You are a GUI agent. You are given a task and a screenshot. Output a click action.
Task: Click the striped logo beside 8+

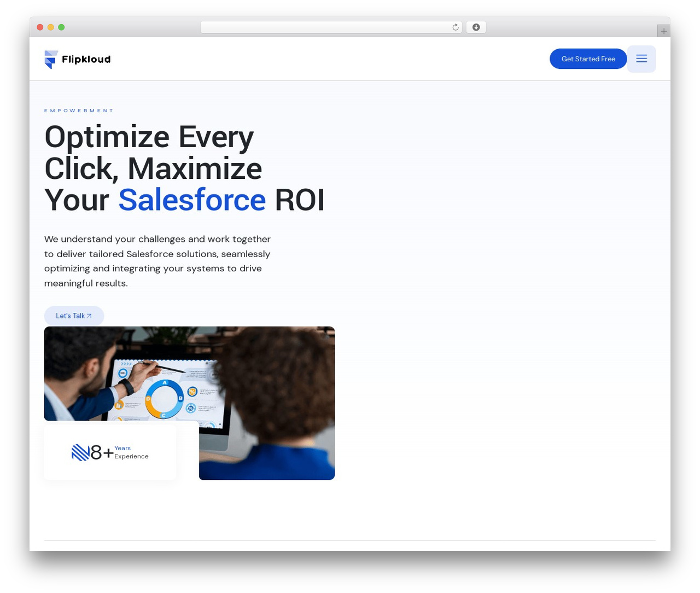(80, 452)
